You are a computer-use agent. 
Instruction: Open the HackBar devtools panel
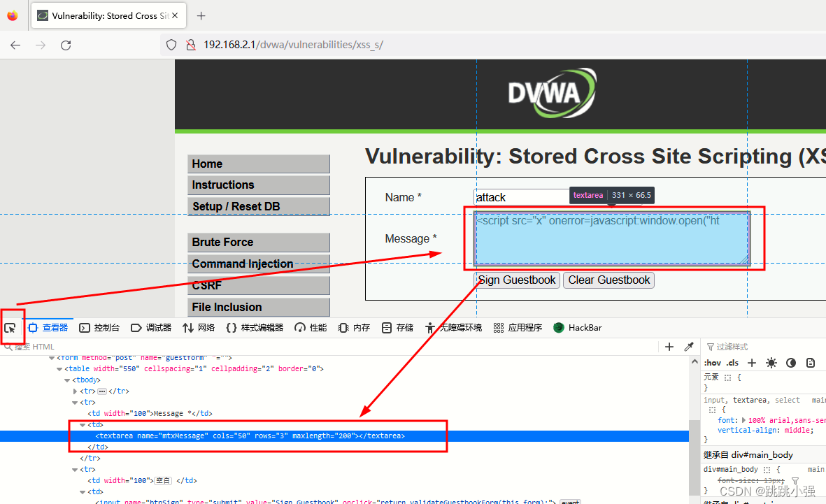[577, 328]
